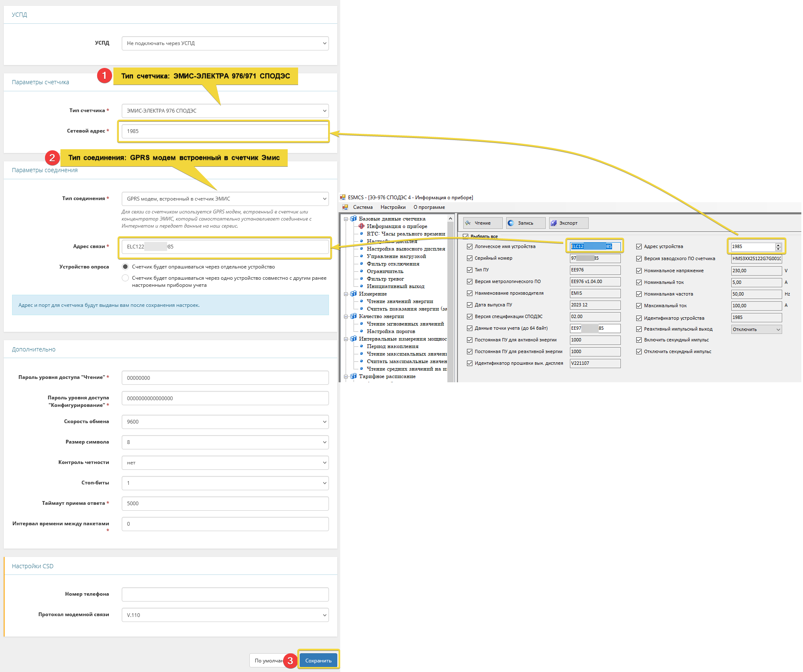803x672 pixels.
Task: Click bullet icon beside Чтение мгновенных значений
Action: point(361,324)
